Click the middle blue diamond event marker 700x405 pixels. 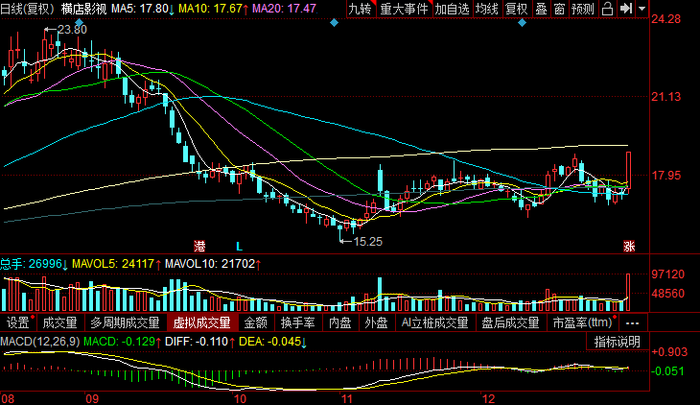pos(334,22)
